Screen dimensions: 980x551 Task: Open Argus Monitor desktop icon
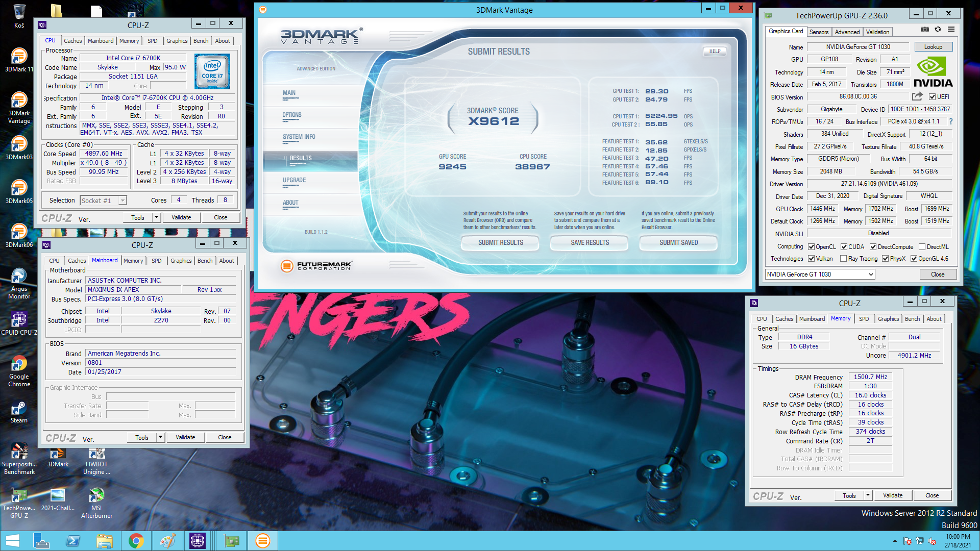19,283
